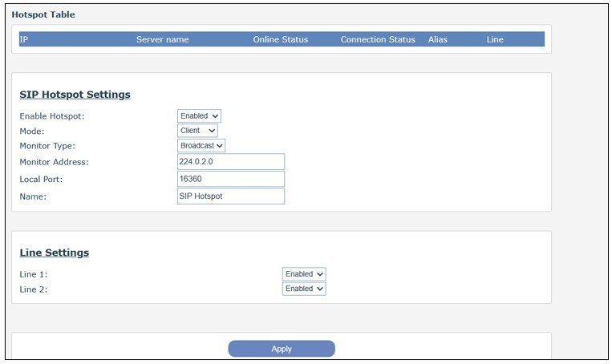Click the SIP Hotspot Settings heading
Screen dimensions: 612x364
(x=75, y=95)
